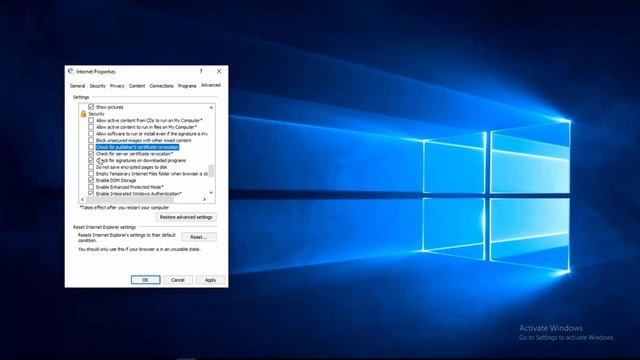Click the vertical scrollbar thumb in settings list
This screenshot has width=640, height=360.
(211, 170)
